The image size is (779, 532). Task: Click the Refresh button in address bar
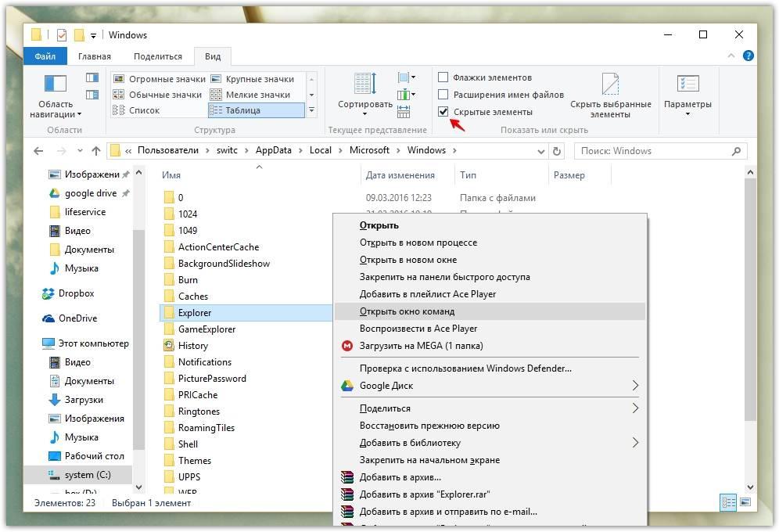tap(557, 151)
